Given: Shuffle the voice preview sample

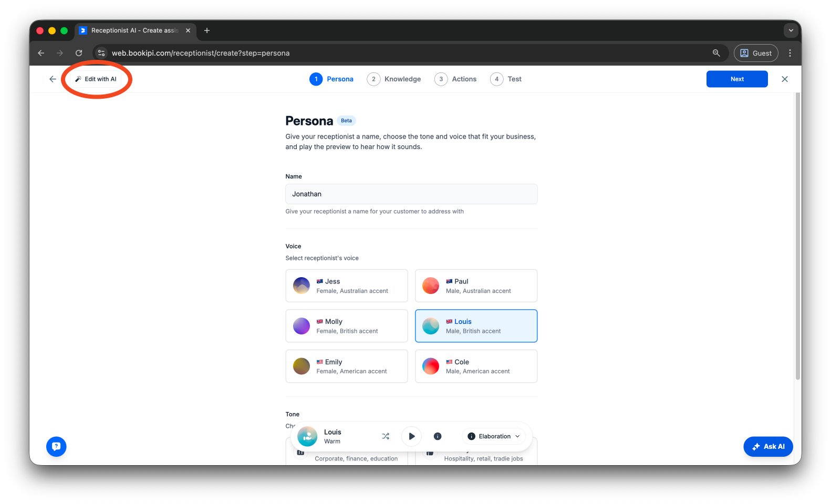Looking at the screenshot, I should (386, 436).
